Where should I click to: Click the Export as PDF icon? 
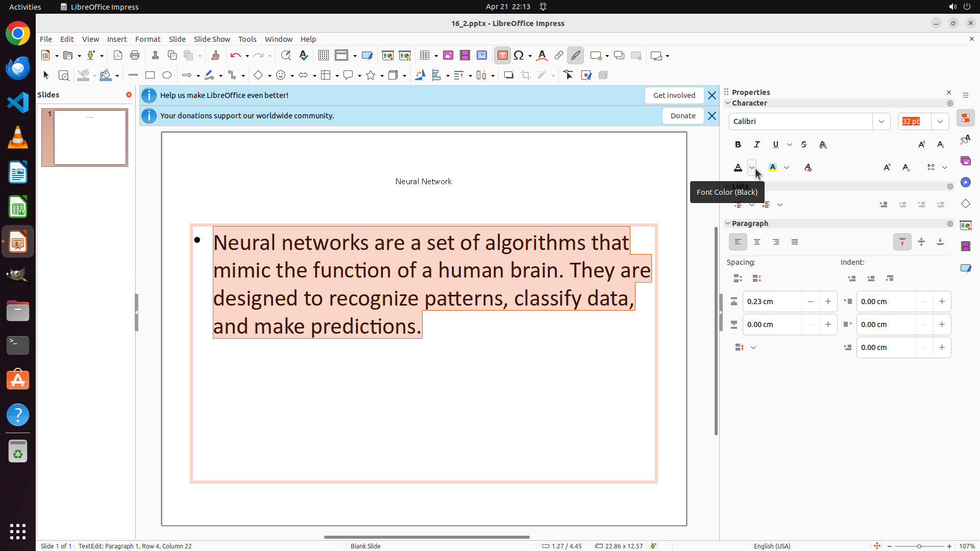pyautogui.click(x=118, y=56)
